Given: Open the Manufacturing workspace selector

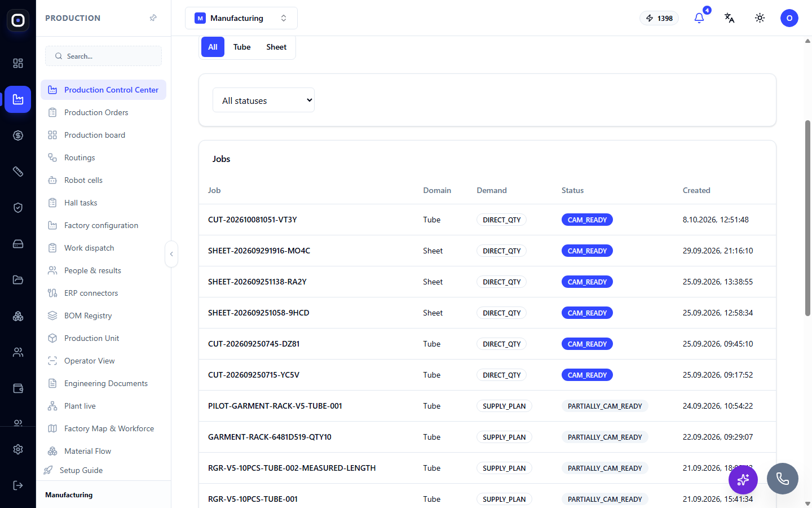Looking at the screenshot, I should click(x=241, y=18).
